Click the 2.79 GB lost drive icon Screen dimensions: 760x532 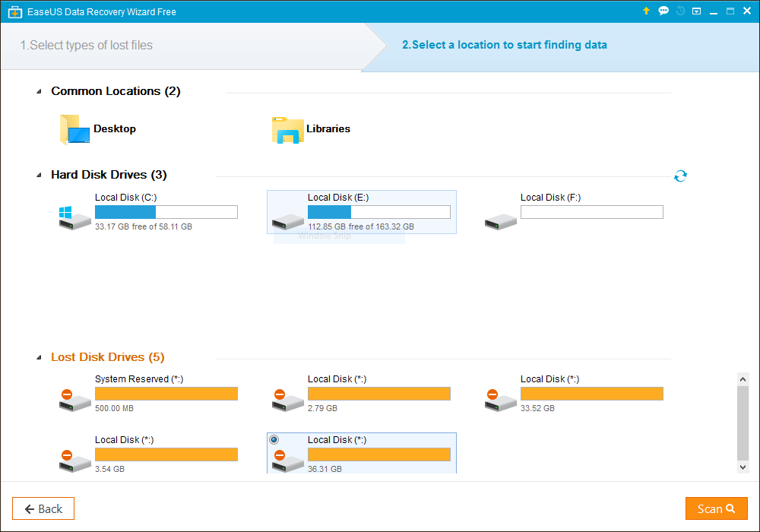pyautogui.click(x=288, y=401)
